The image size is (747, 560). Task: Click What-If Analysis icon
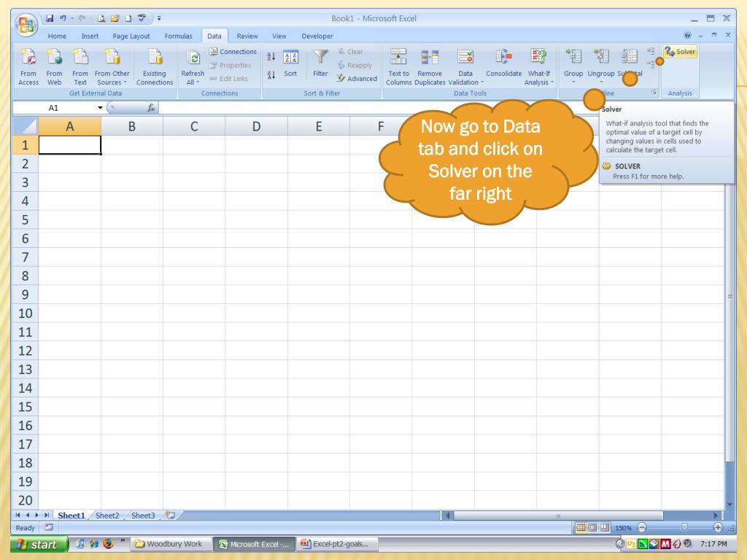538,57
